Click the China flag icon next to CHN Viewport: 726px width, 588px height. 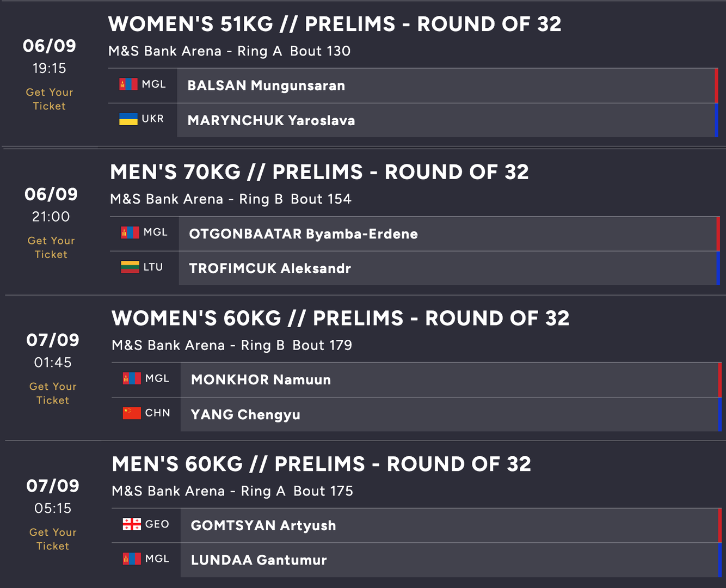click(x=132, y=413)
